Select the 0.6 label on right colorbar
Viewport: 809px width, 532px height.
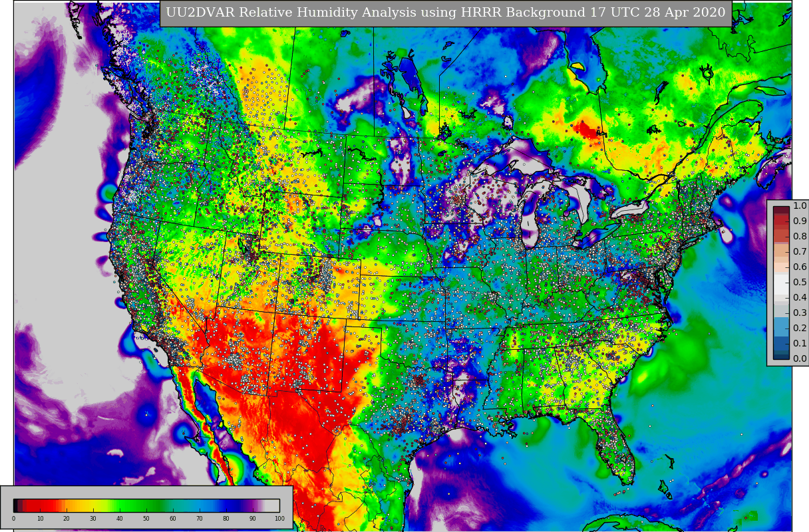[800, 267]
